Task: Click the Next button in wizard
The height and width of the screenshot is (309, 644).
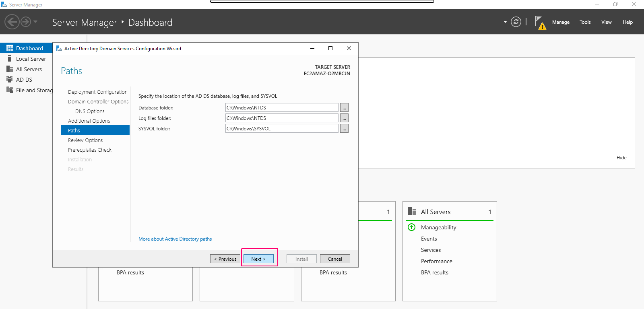Action: [258, 259]
